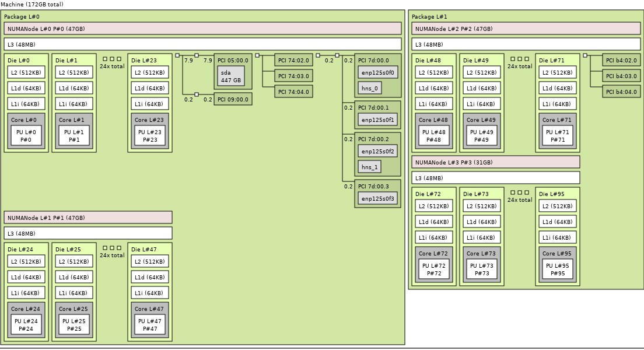The width and height of the screenshot is (644, 350).
Task: Select the enp125s0f3 network interface
Action: click(377, 199)
